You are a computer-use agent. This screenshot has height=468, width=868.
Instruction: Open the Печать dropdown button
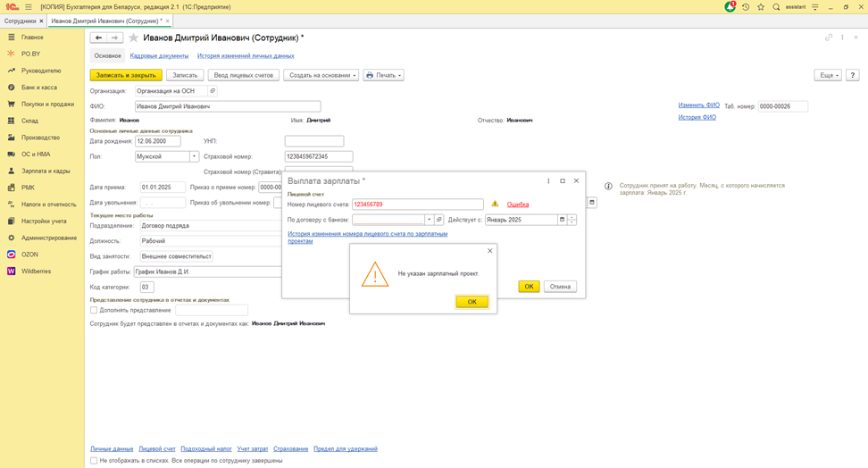pyautogui.click(x=383, y=75)
